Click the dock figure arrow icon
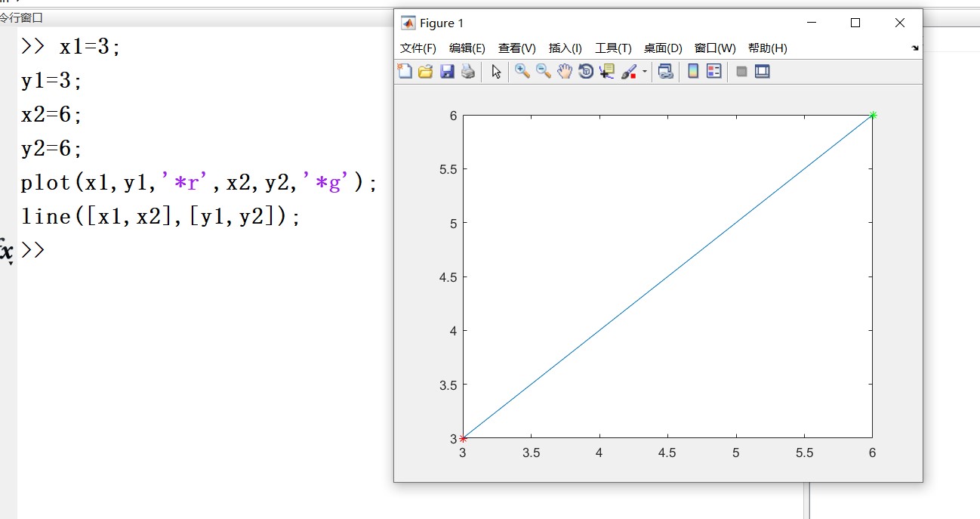Image resolution: width=980 pixels, height=519 pixels. (x=915, y=48)
